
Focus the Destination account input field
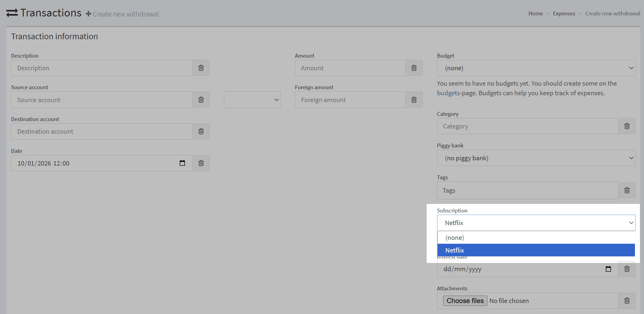102,131
